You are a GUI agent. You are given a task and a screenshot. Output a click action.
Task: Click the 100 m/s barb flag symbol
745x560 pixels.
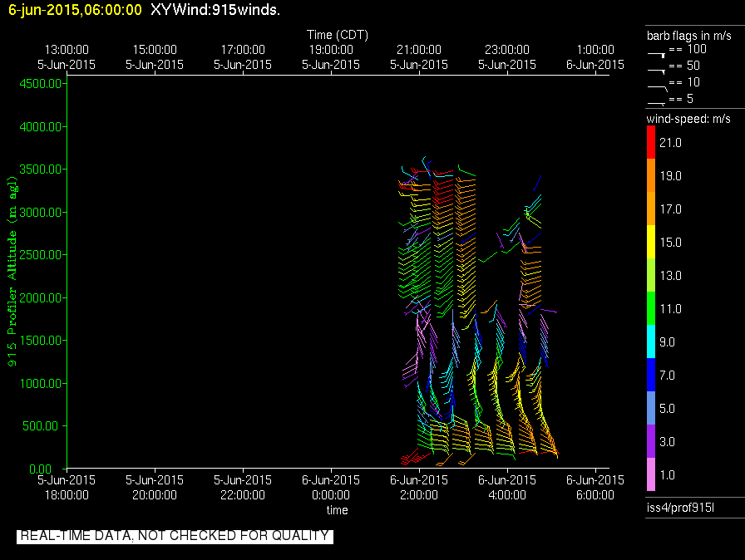point(657,53)
